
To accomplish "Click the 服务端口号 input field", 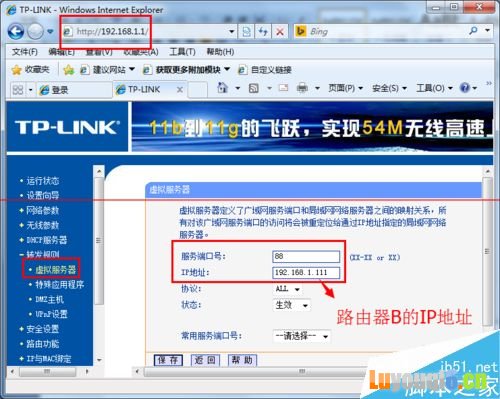I will (306, 256).
